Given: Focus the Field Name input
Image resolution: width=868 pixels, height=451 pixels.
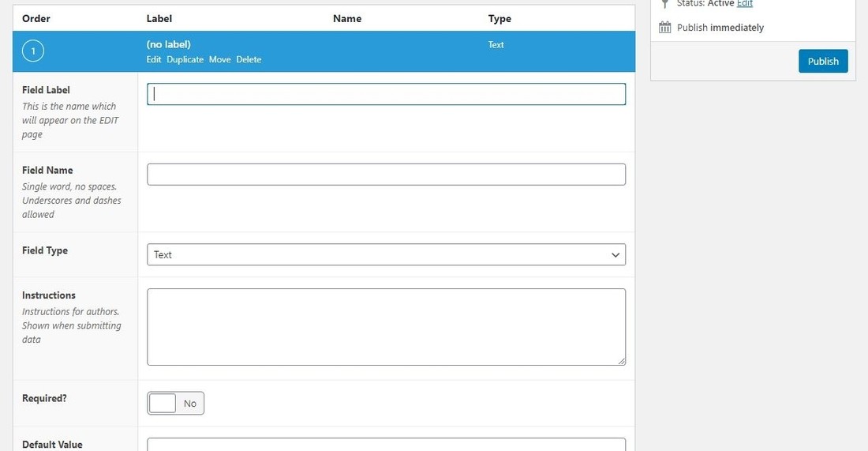Looking at the screenshot, I should 387,175.
